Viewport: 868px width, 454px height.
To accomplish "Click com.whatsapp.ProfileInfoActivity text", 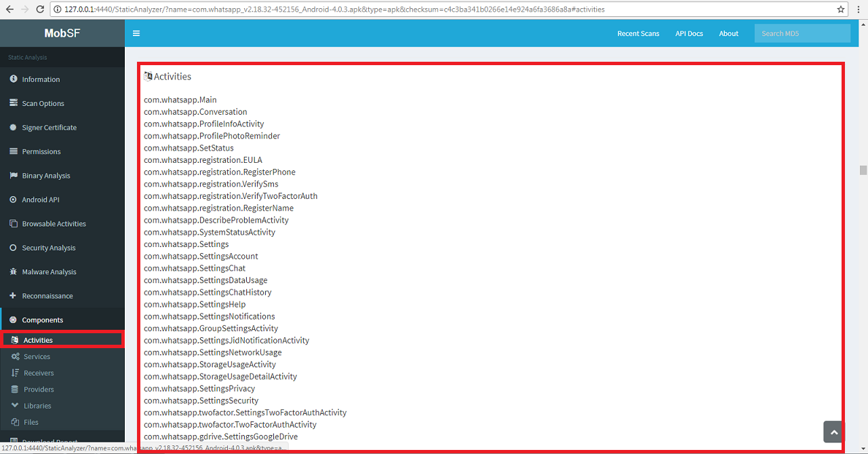I will coord(204,124).
